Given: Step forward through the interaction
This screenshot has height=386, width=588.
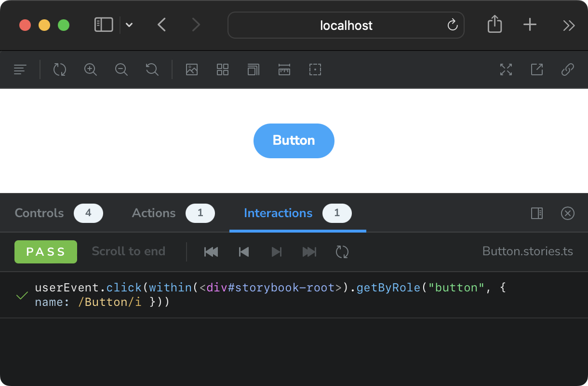Looking at the screenshot, I should click(276, 251).
